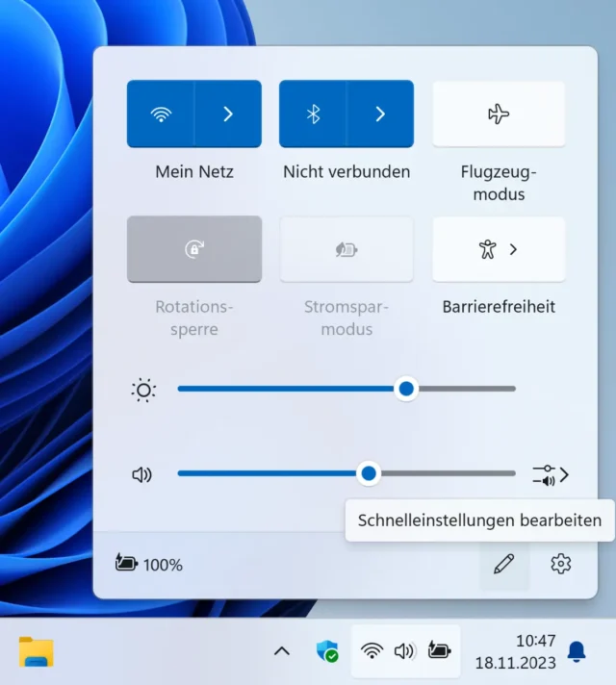The width and height of the screenshot is (616, 685).
Task: Click the clock showing 10:47
Action: [x=515, y=651]
